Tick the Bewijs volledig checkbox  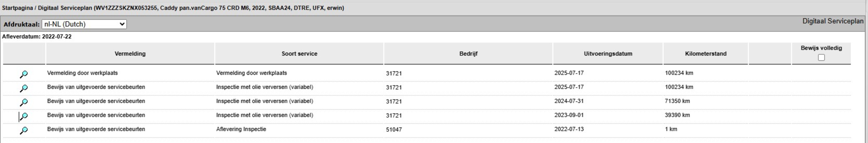click(x=821, y=58)
